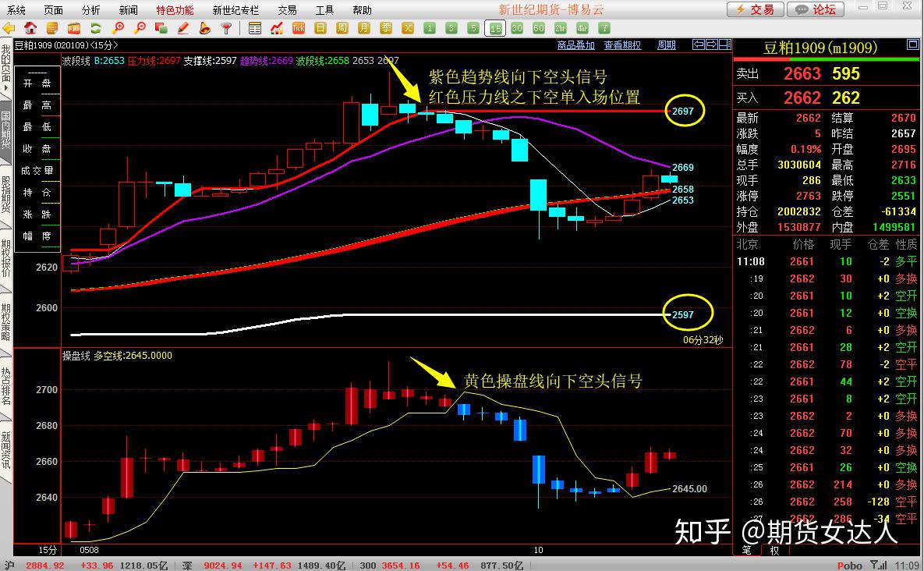
Task: Open the alert bell icon
Action: click(x=204, y=28)
